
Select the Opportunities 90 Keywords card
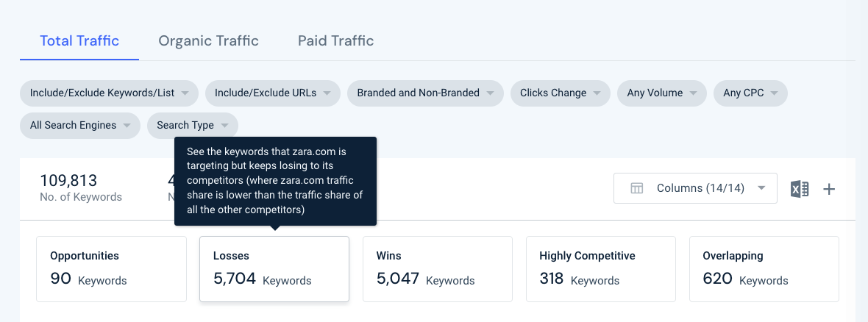click(x=111, y=269)
